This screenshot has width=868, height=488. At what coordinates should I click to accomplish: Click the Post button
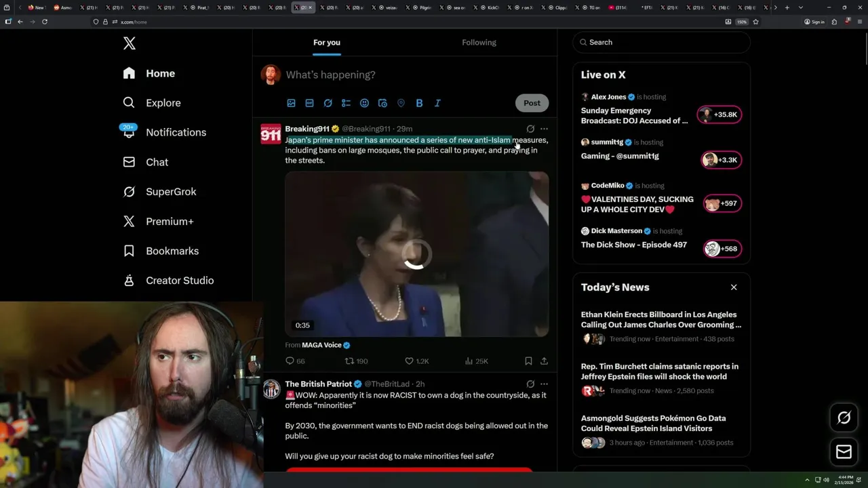point(532,103)
